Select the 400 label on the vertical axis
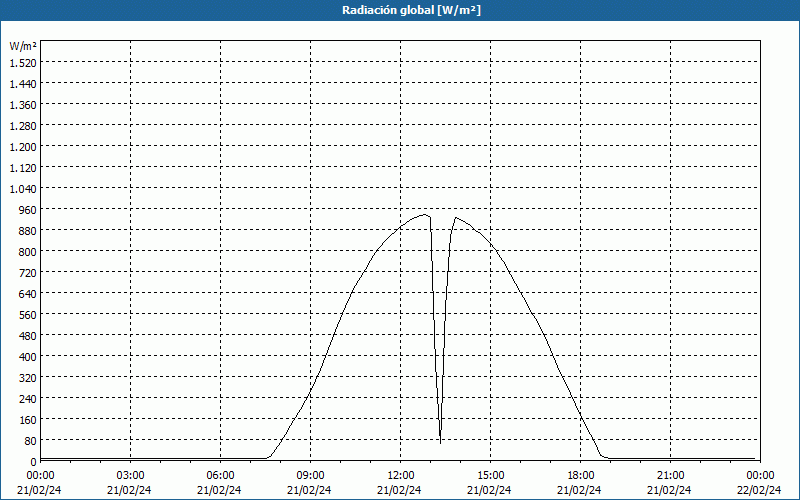800x500 pixels. (x=26, y=356)
